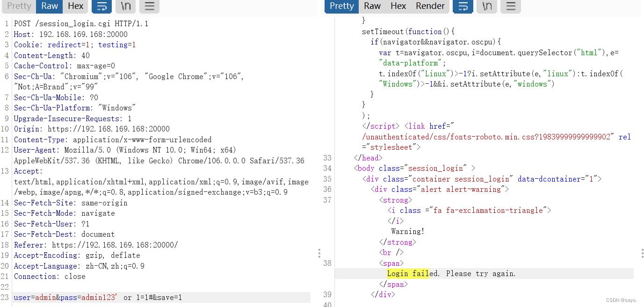Click the 'Accept-Language: zh-CN,zh;q=0.9' header
The width and height of the screenshot is (644, 307).
tap(79, 266)
